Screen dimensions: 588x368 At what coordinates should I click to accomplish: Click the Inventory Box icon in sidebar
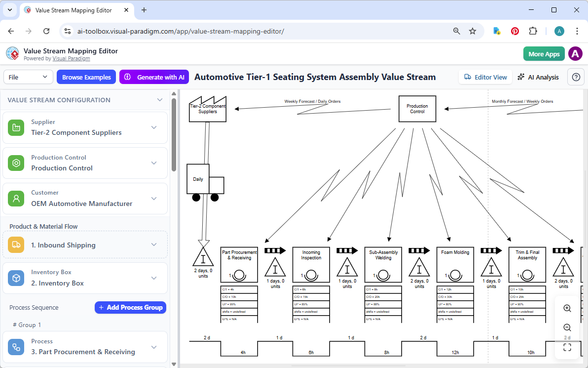point(16,277)
